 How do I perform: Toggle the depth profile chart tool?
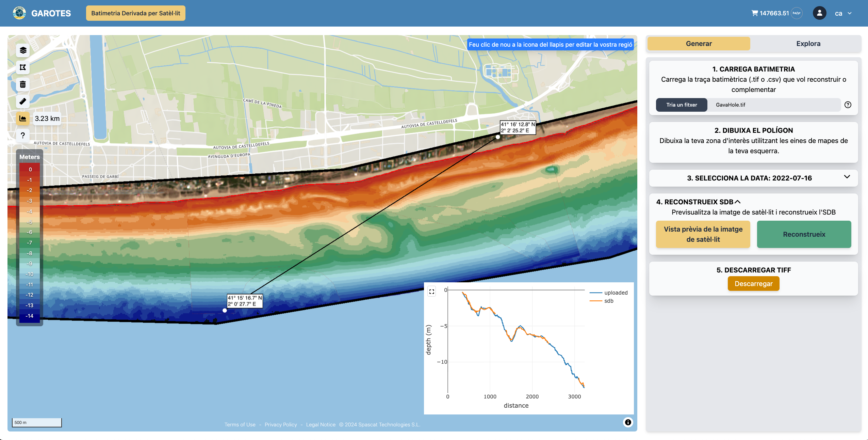click(23, 119)
